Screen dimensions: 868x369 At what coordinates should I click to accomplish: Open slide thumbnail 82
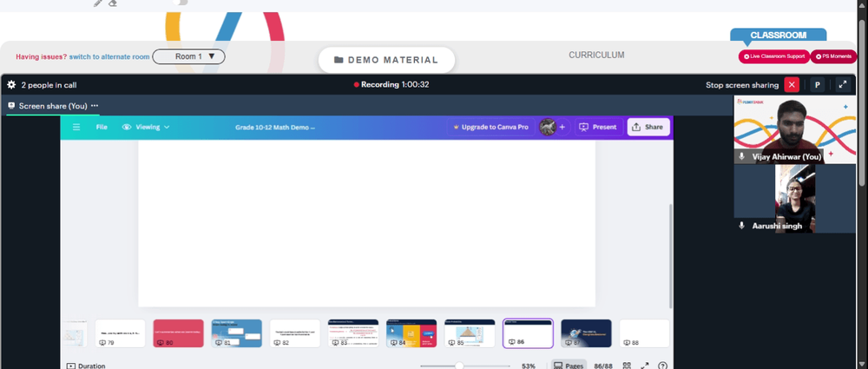pyautogui.click(x=295, y=333)
